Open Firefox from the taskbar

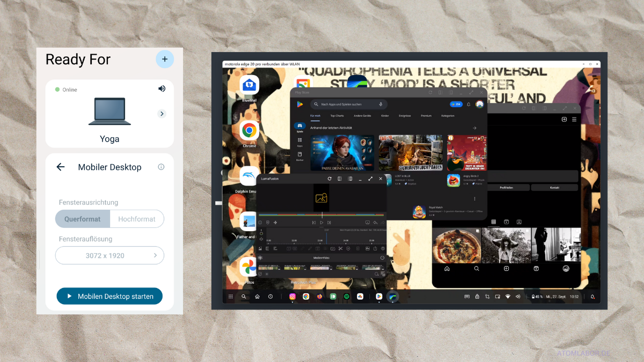click(x=319, y=297)
